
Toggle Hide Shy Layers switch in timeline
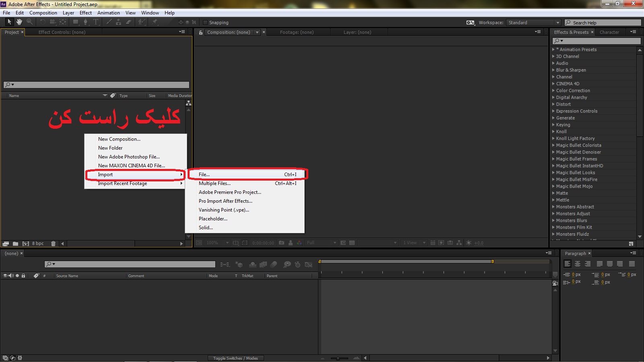[253, 264]
